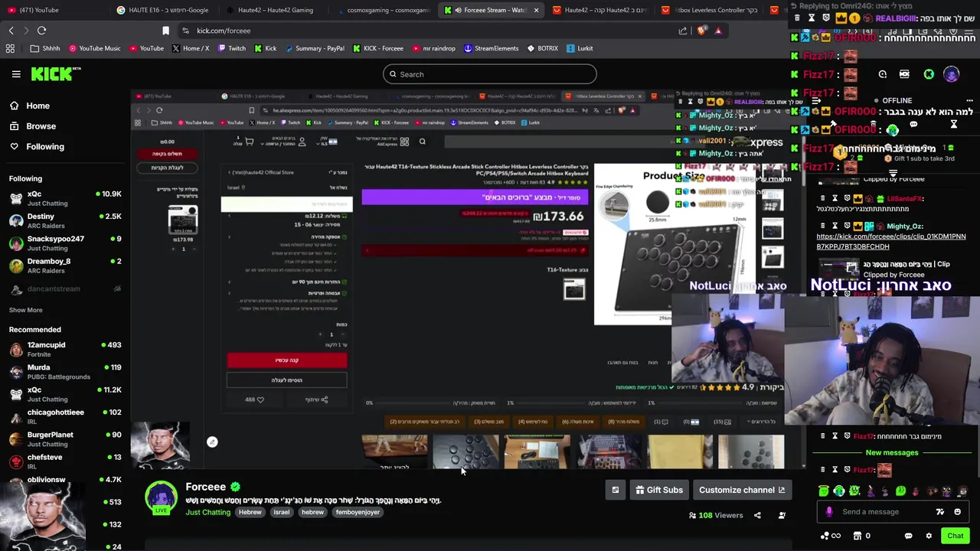Click the user moderation icon near viewers

click(782, 515)
